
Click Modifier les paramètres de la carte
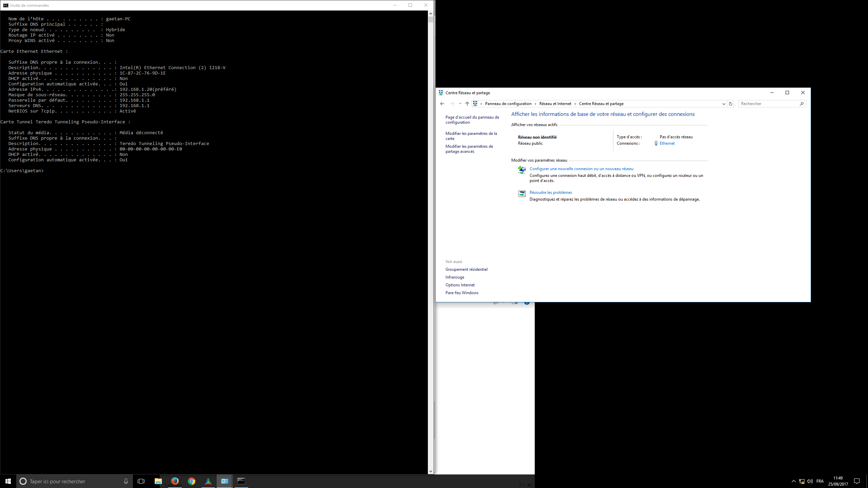pos(471,136)
